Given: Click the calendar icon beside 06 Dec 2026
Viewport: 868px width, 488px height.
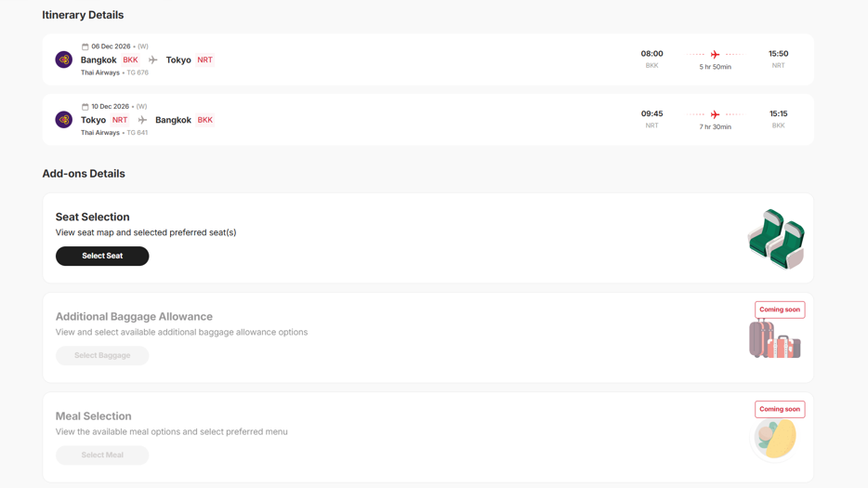Looking at the screenshot, I should (85, 46).
